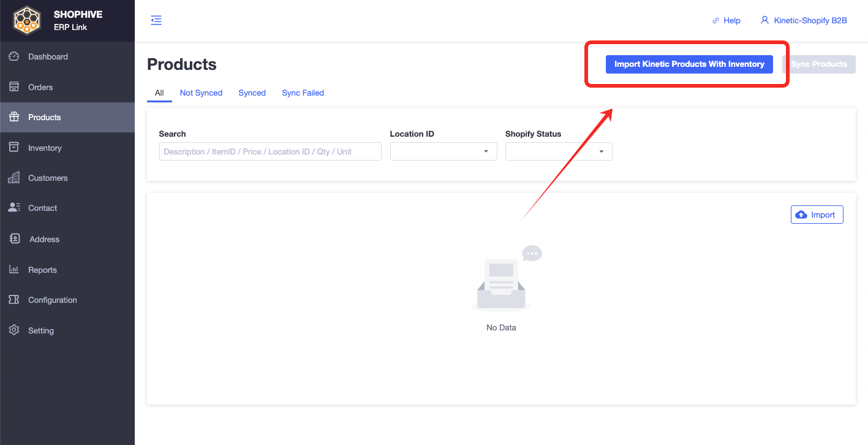Collapse sidebar with the menu fold icon
This screenshot has width=868, height=445.
tap(156, 20)
